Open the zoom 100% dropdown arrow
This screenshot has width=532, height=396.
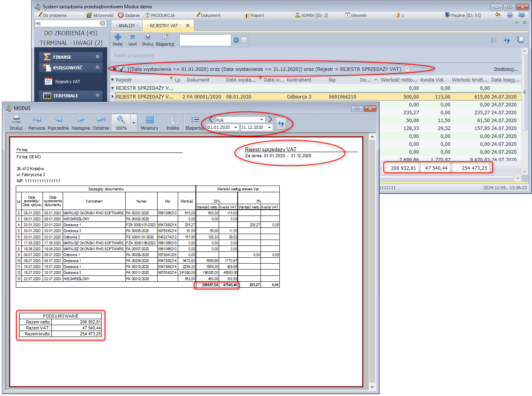pyautogui.click(x=134, y=123)
